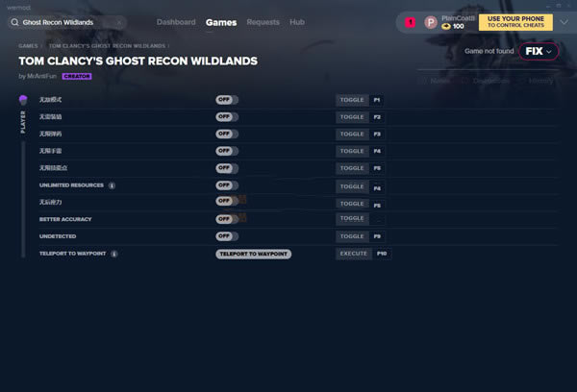The image size is (577, 392).
Task: Click TOGGLE hotkey button for Better Accuracy
Action: pos(352,218)
